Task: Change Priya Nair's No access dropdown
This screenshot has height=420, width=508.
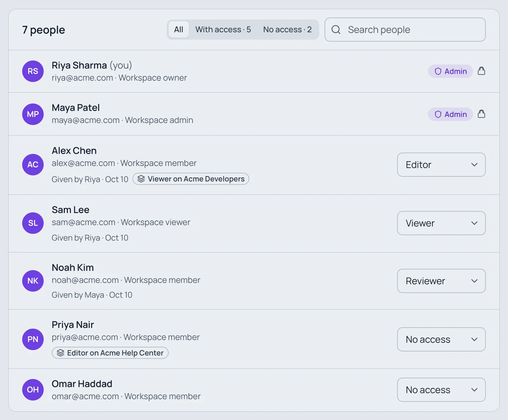Action: pyautogui.click(x=441, y=339)
